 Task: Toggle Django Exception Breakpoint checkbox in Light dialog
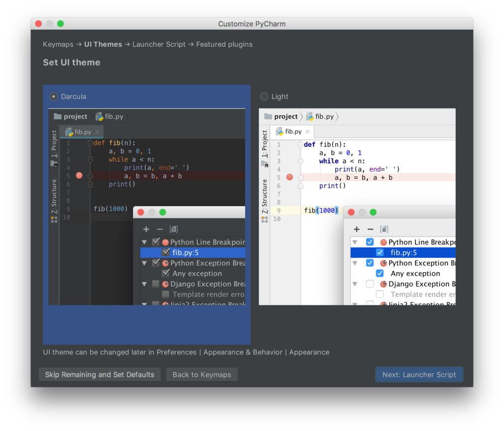click(370, 284)
